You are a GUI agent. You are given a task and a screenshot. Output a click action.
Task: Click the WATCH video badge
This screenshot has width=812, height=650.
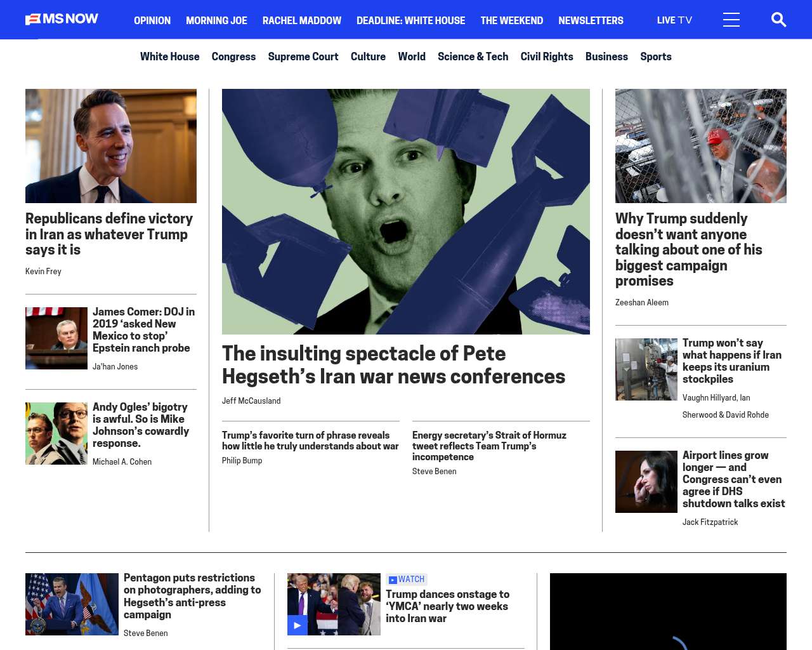pos(407,580)
